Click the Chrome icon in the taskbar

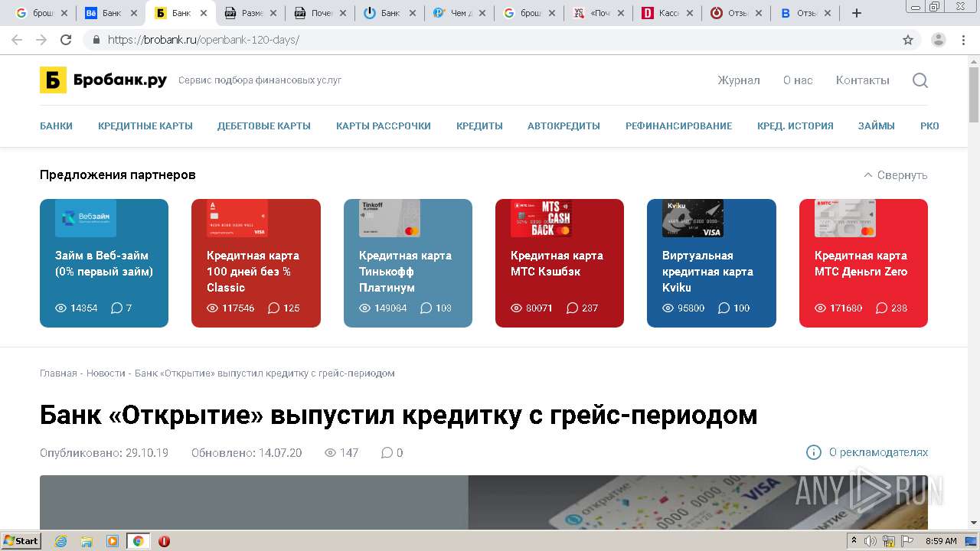click(139, 541)
